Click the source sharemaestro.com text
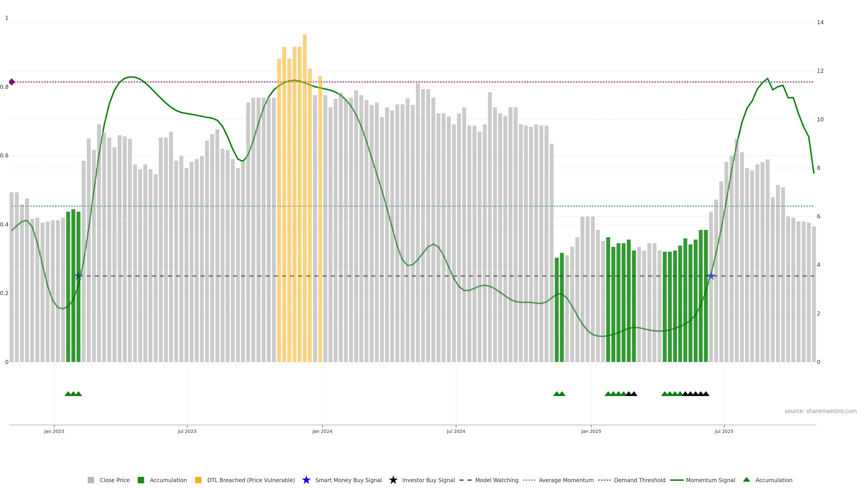The image size is (868, 488). tap(821, 411)
